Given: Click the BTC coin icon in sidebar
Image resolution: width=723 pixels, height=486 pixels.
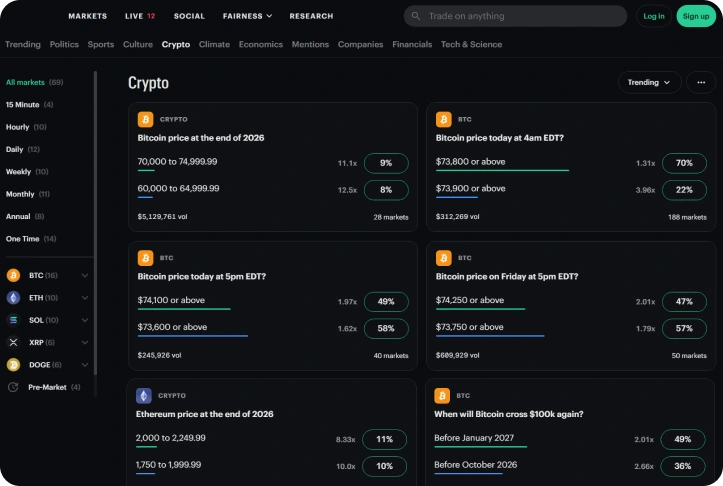Looking at the screenshot, I should [x=13, y=275].
